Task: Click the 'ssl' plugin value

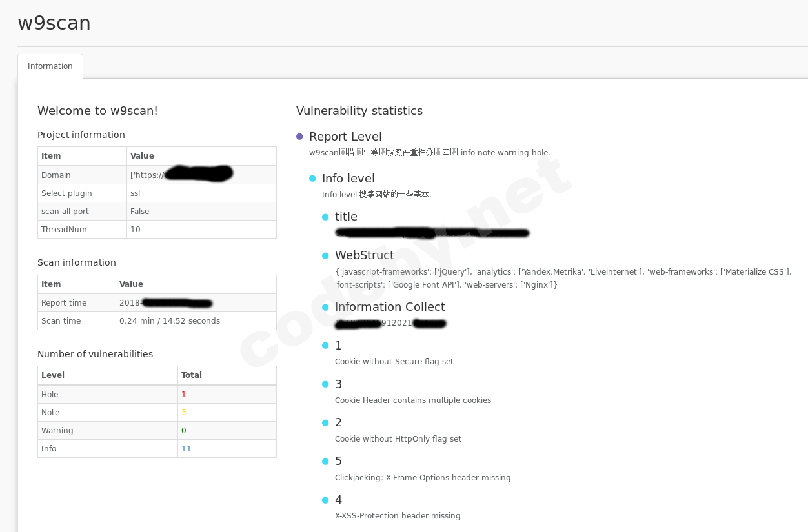Action: pyautogui.click(x=135, y=193)
